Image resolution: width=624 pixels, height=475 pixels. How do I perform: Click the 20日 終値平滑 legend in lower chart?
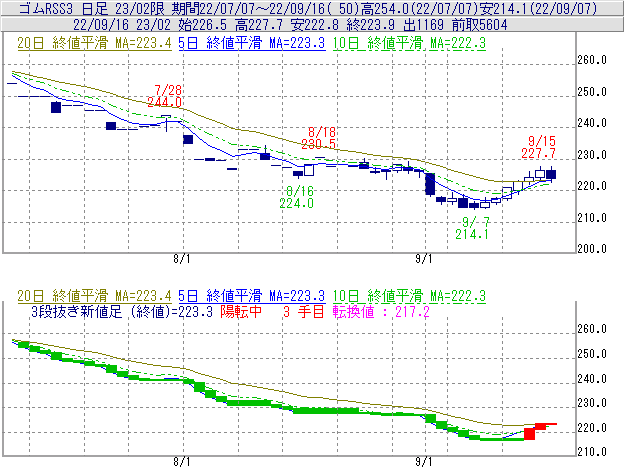[94, 296]
